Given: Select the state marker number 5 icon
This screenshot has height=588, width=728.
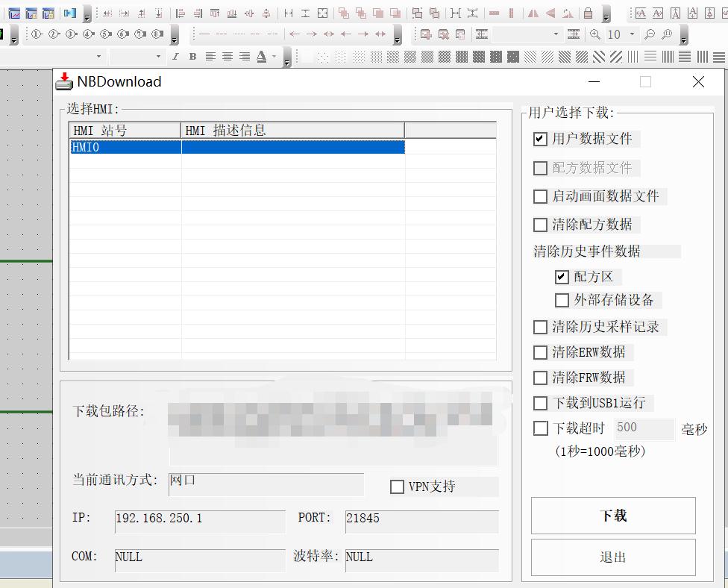Looking at the screenshot, I should 105,34.
